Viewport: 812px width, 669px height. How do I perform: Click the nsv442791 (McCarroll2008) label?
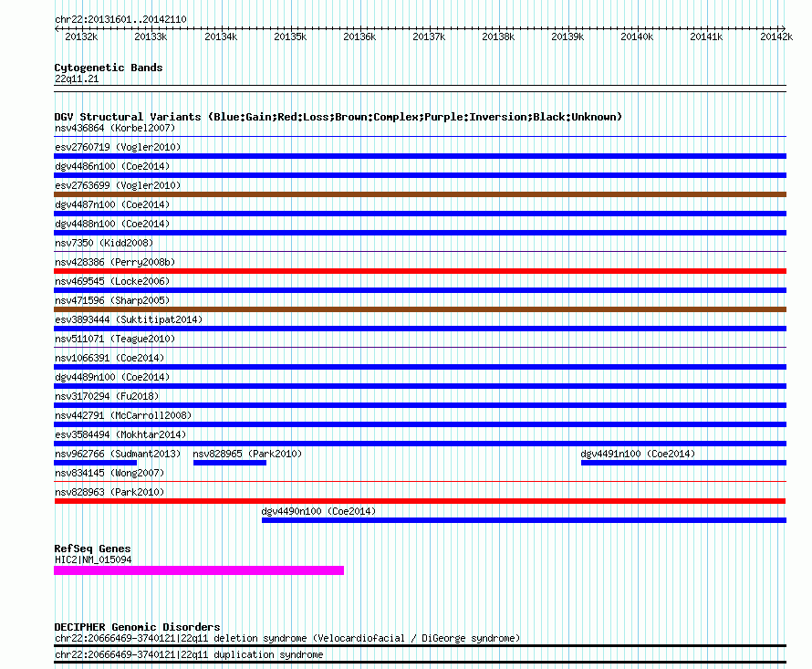pos(123,415)
